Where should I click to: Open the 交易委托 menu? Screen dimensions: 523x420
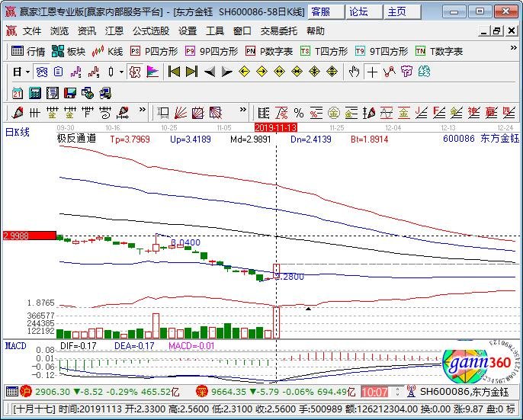pos(278,31)
